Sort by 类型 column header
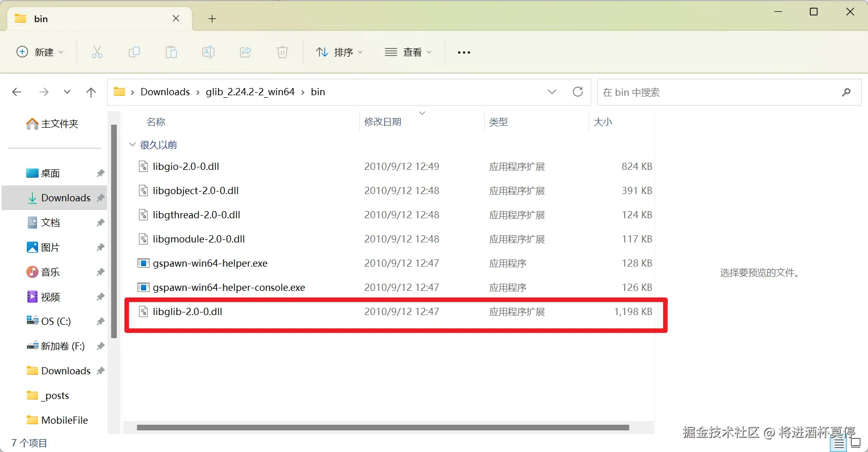 tap(499, 122)
